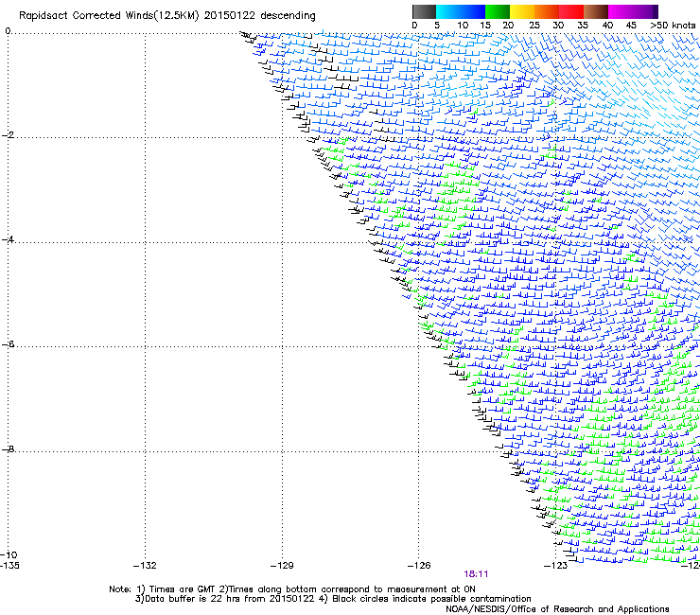
Task: Click the gray 0-5 knots color swatch
Action: pos(424,11)
